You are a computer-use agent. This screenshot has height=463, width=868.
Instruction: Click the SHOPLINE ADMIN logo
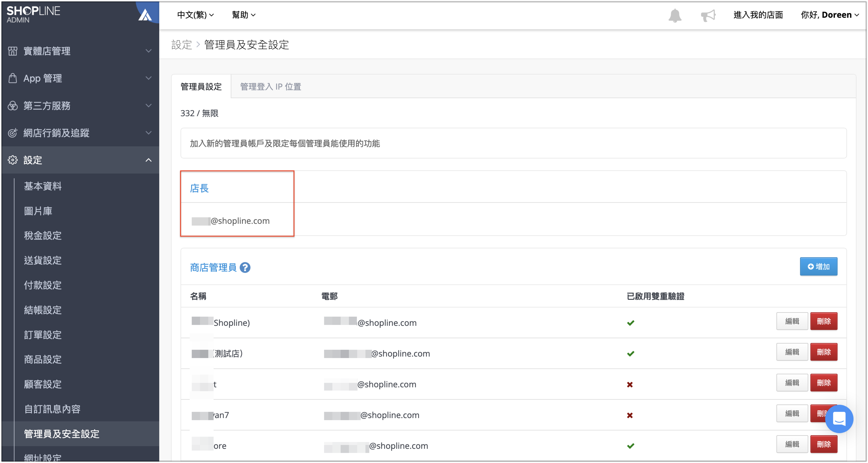[33, 14]
